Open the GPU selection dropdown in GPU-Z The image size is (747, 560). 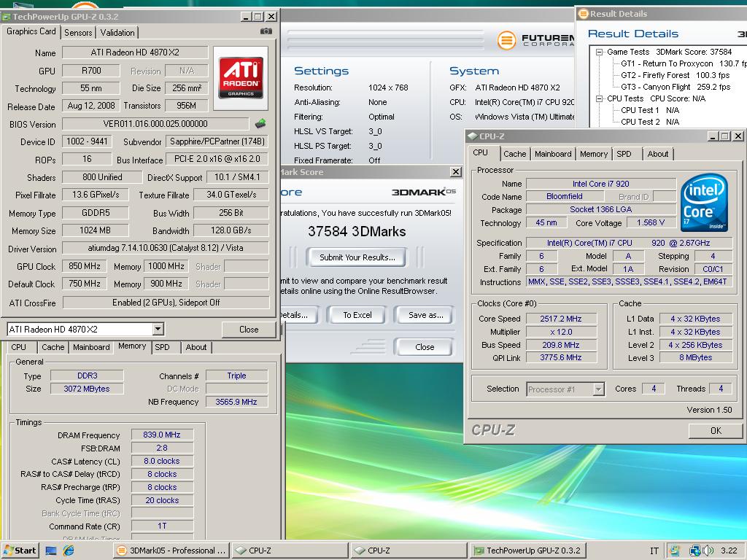click(158, 329)
